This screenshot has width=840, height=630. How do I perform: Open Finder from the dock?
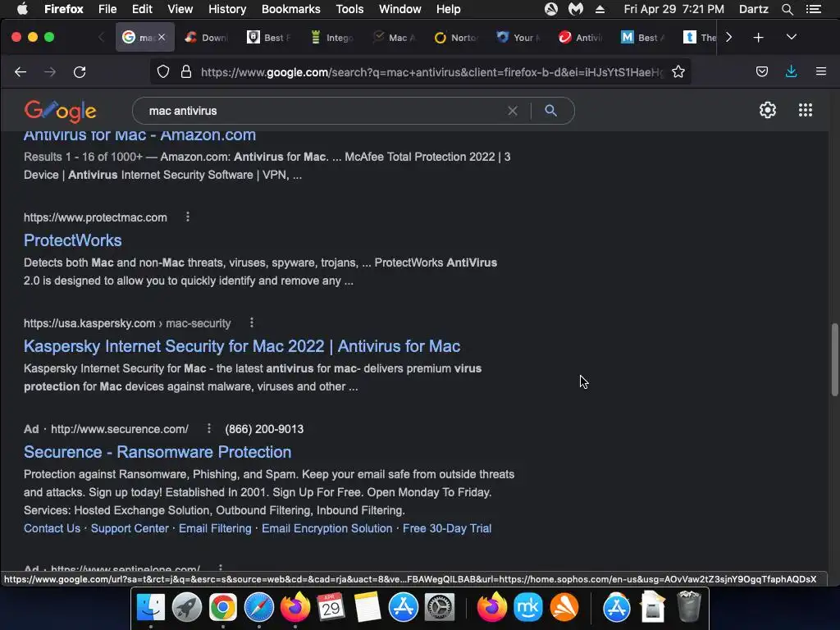click(151, 608)
